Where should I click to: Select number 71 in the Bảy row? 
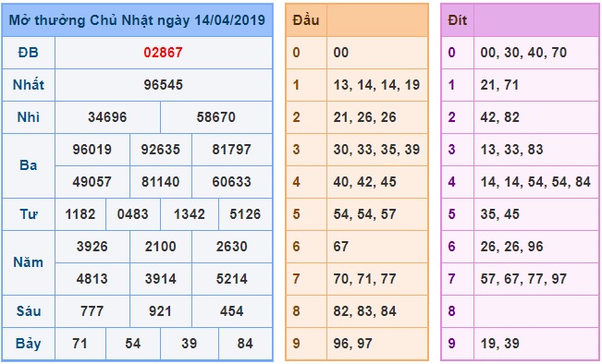80,344
